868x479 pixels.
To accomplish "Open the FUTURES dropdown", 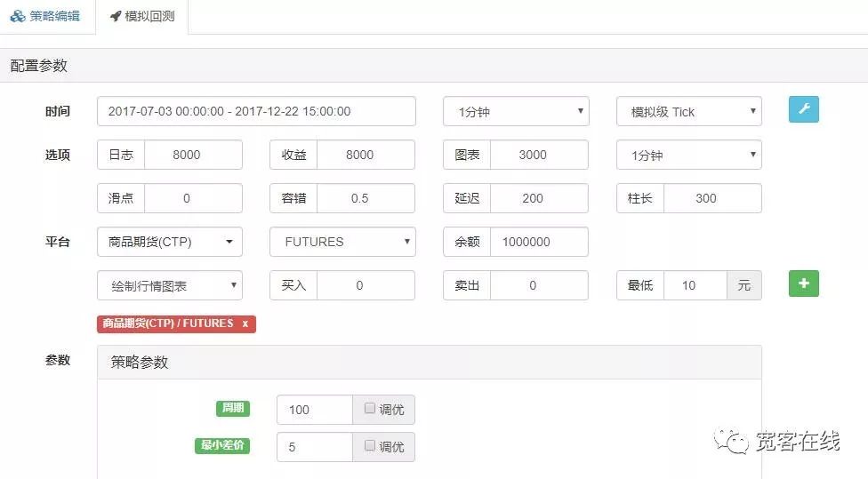I will pyautogui.click(x=342, y=242).
